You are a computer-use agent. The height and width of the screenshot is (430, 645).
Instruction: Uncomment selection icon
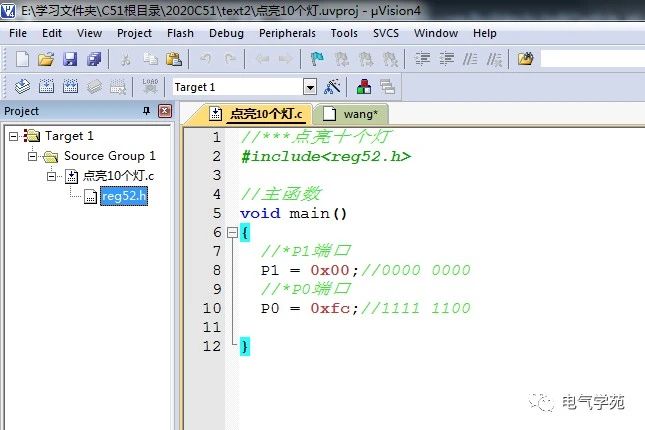point(494,59)
